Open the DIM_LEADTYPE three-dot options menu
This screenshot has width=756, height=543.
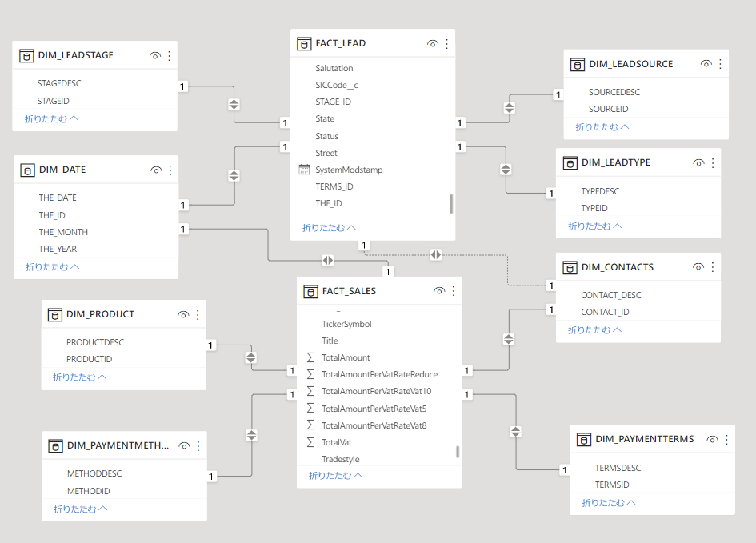click(x=713, y=162)
